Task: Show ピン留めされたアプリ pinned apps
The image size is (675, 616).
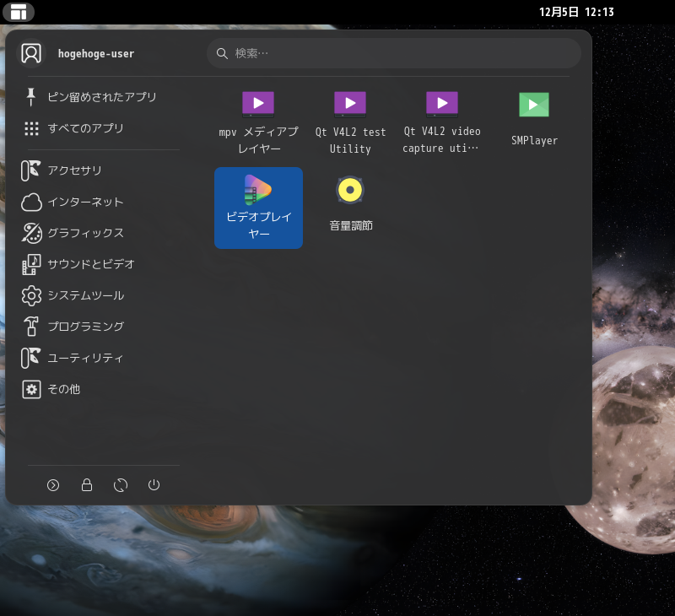Action: pyautogui.click(x=101, y=97)
